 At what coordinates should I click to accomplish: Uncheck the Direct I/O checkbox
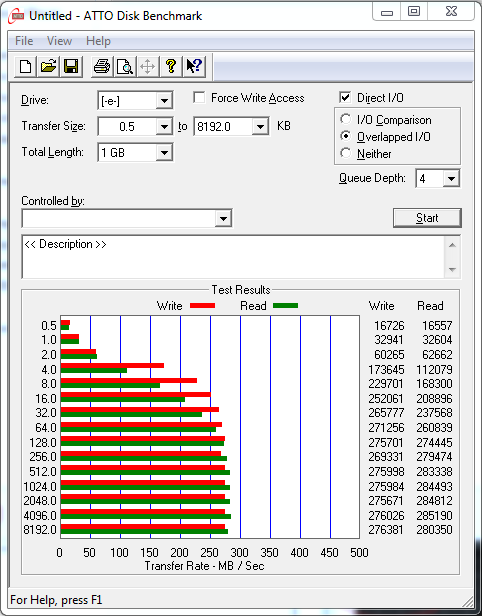click(x=345, y=97)
